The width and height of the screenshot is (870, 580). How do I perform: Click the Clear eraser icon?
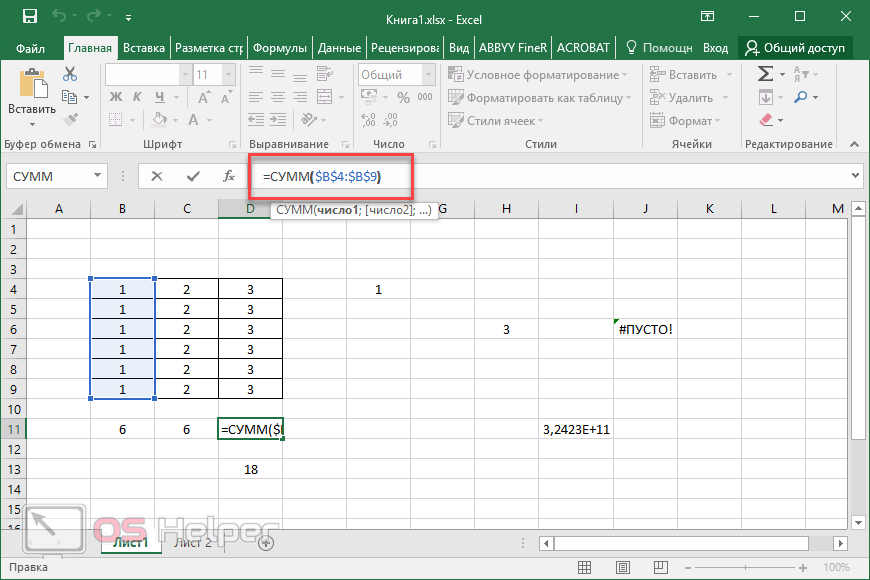[766, 120]
